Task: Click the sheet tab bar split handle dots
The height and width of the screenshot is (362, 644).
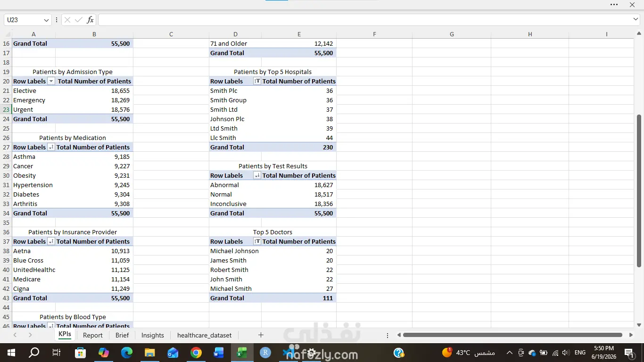Action: tap(388, 335)
